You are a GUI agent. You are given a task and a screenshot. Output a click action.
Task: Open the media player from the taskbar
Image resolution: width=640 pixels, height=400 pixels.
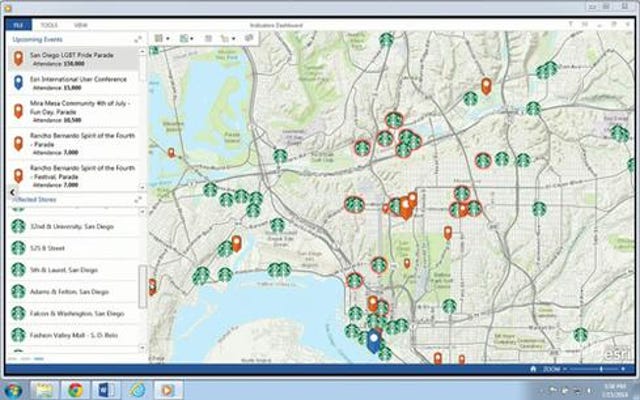[x=168, y=390]
